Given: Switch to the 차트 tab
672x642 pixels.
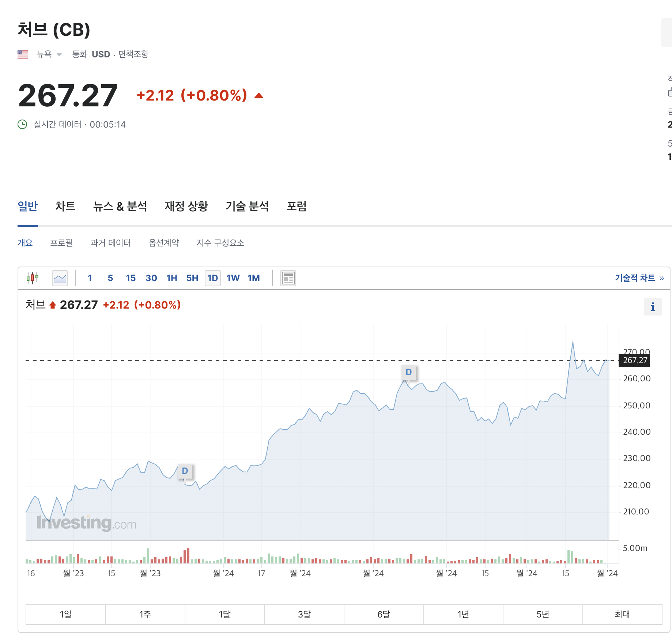Looking at the screenshot, I should click(65, 206).
